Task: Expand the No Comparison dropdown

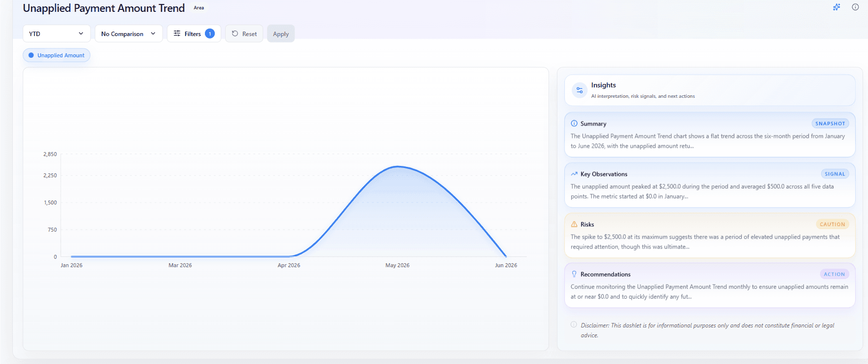Action: click(x=128, y=34)
